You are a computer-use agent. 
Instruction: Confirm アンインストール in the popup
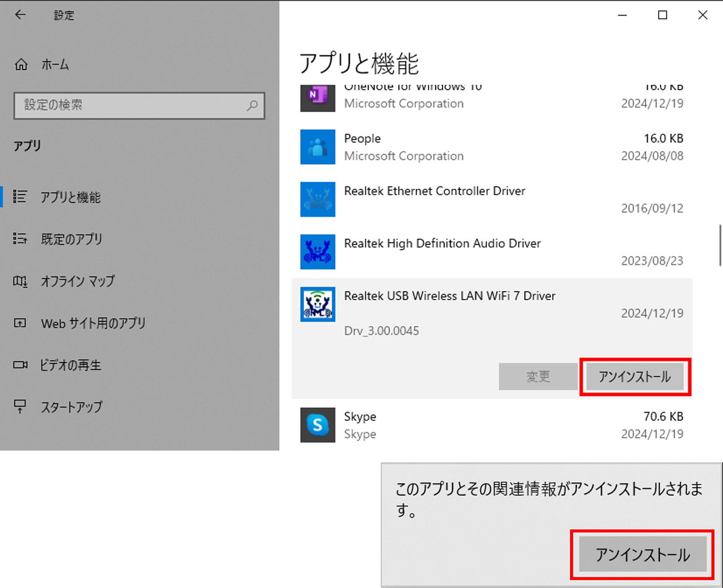(x=643, y=555)
